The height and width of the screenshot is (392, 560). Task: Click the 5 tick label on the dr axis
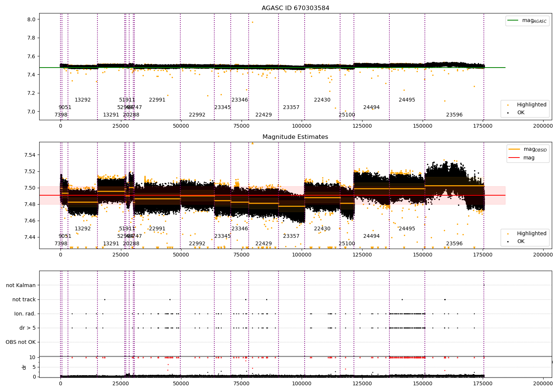point(34,367)
